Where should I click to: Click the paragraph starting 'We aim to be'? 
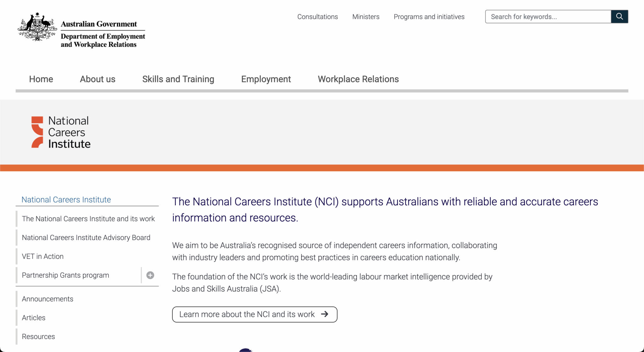pyautogui.click(x=335, y=251)
